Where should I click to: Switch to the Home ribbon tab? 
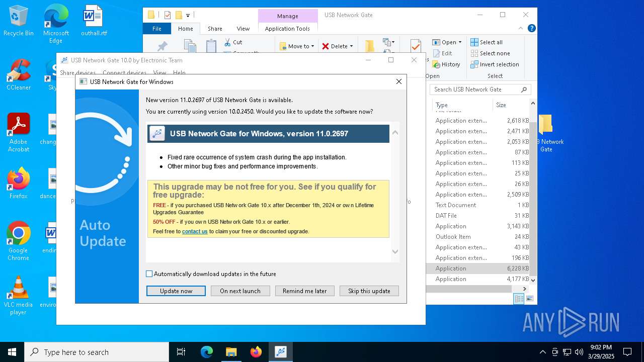click(x=186, y=29)
